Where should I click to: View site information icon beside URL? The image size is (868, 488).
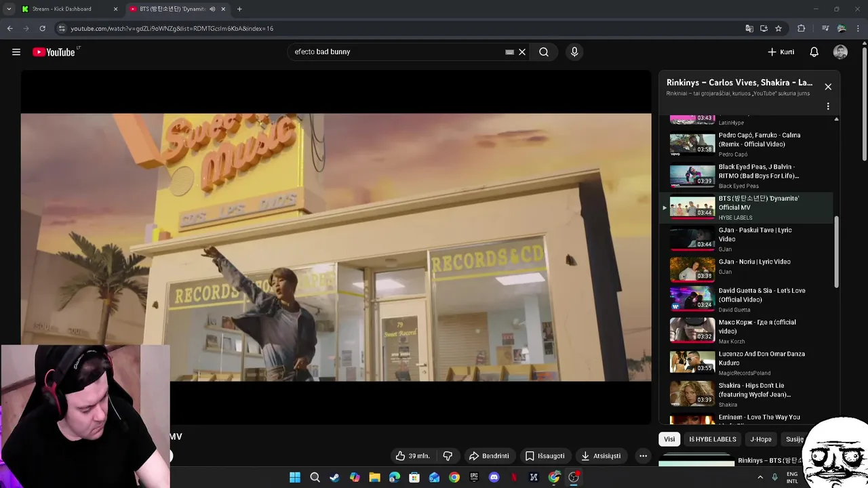pos(62,28)
